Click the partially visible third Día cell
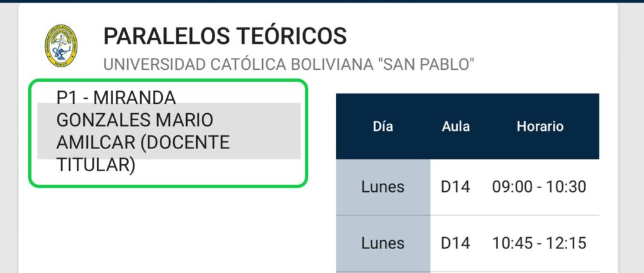644x273 pixels. point(382,272)
